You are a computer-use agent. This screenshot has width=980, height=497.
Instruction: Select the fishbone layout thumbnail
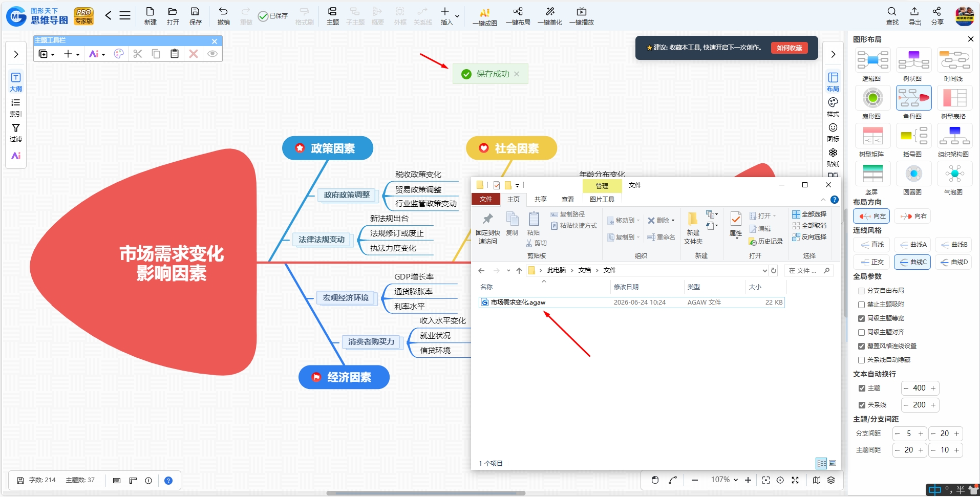click(913, 98)
